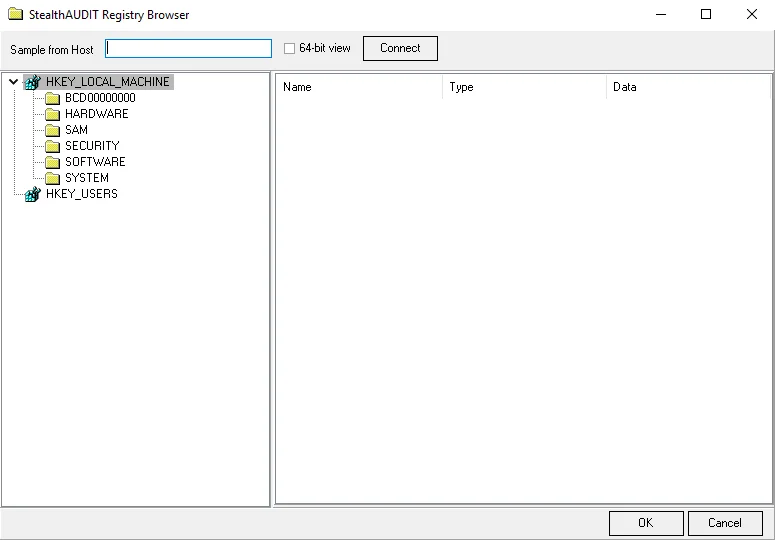Click the HARDWARE folder icon
775x540 pixels.
[52, 114]
